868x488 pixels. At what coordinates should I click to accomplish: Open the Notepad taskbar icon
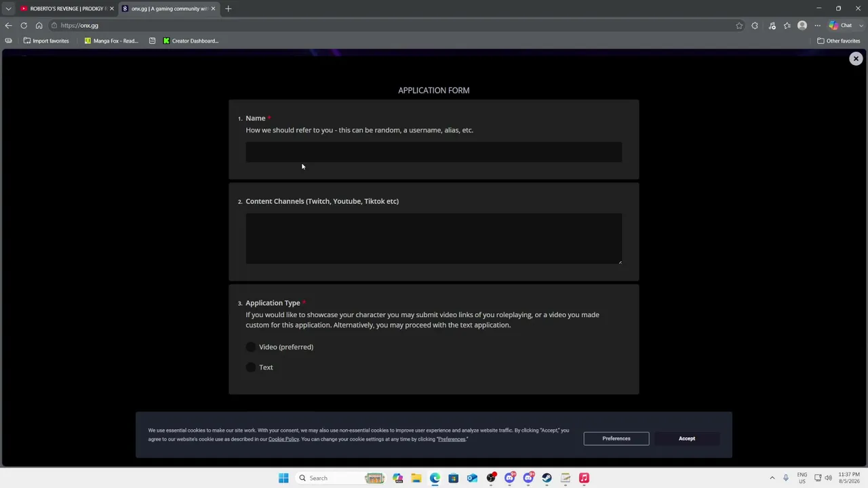click(x=566, y=479)
